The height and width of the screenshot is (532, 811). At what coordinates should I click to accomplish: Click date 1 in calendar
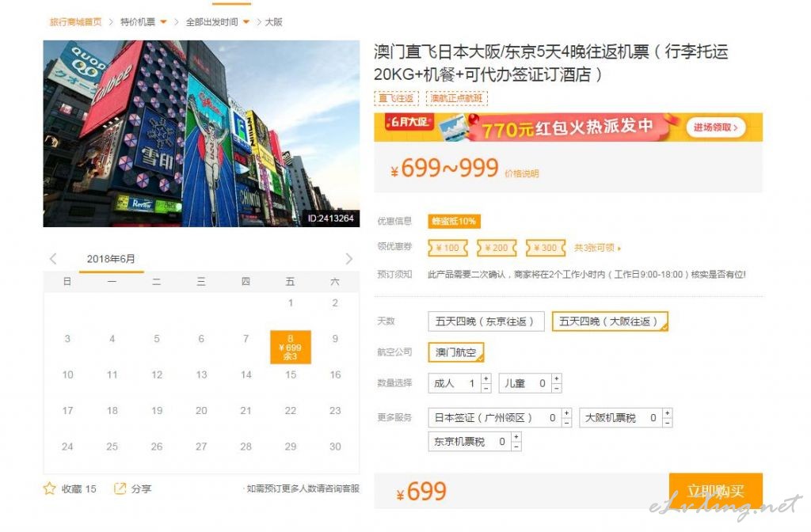(x=291, y=302)
